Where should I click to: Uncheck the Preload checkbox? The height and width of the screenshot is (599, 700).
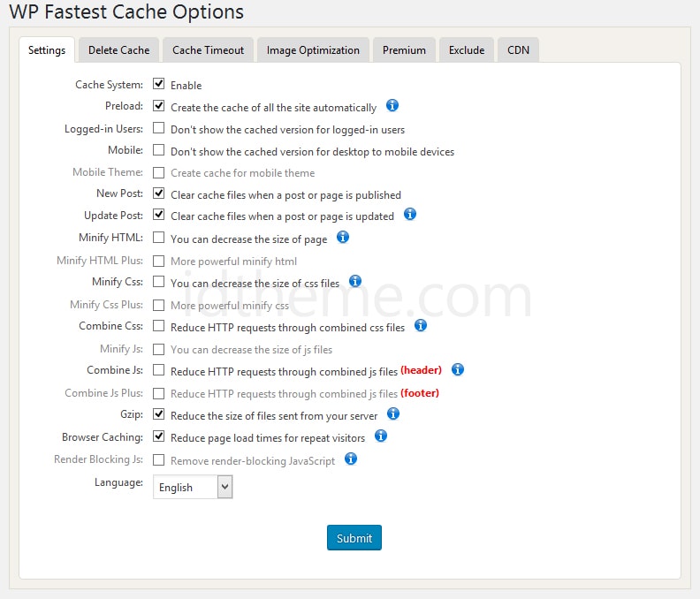158,106
